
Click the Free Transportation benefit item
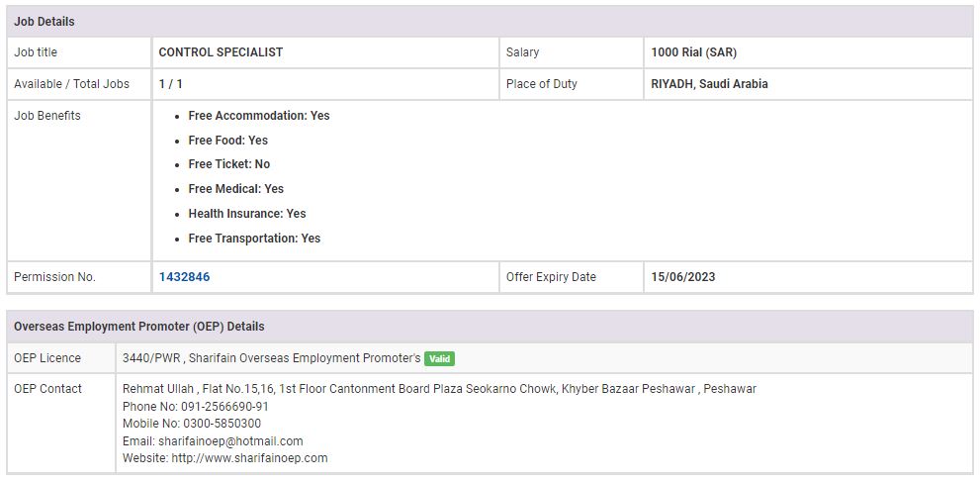(x=254, y=239)
